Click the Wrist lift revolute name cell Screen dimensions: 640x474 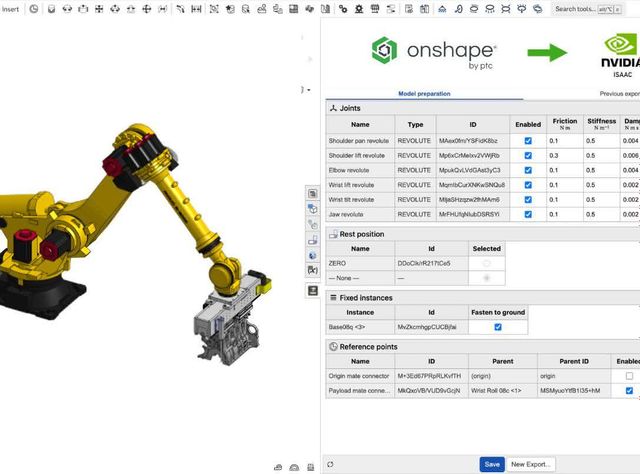(x=360, y=185)
